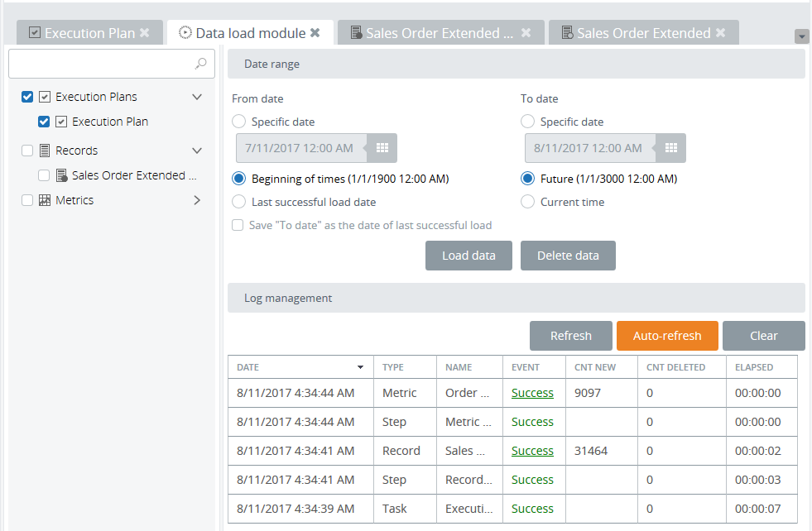Viewport: 812px width, 531px height.
Task: Enable Auto-refresh for the log
Action: 666,336
